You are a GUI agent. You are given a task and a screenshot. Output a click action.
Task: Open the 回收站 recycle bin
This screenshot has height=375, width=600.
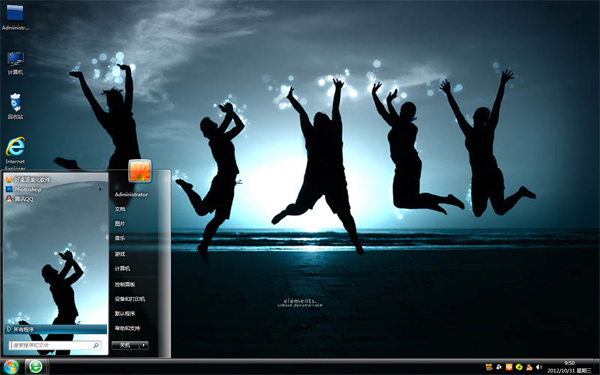click(15, 106)
